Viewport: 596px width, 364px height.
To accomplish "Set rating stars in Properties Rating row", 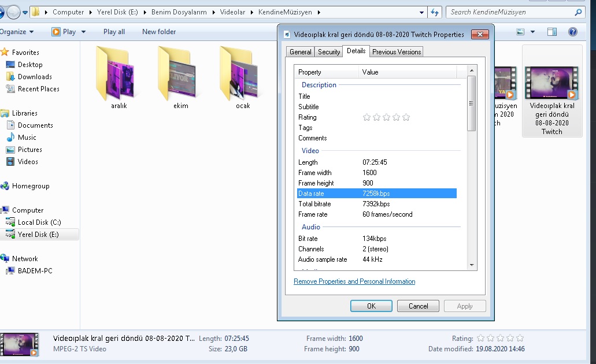I will [386, 117].
